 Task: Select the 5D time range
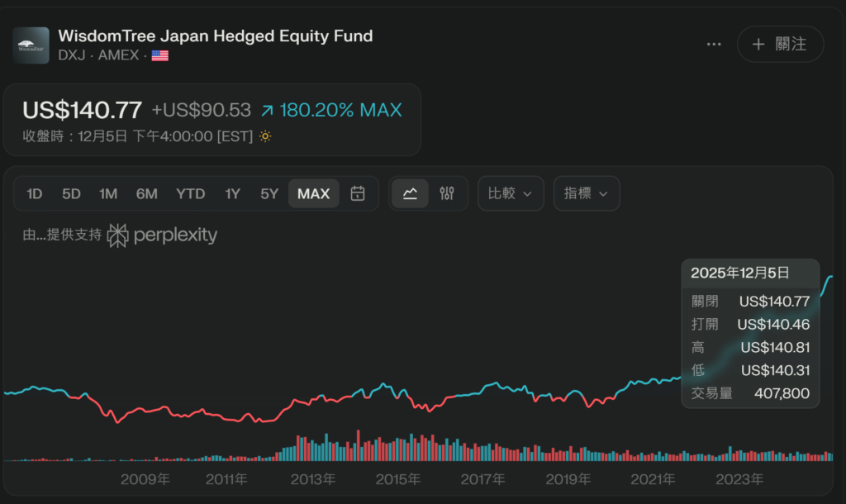pos(71,193)
